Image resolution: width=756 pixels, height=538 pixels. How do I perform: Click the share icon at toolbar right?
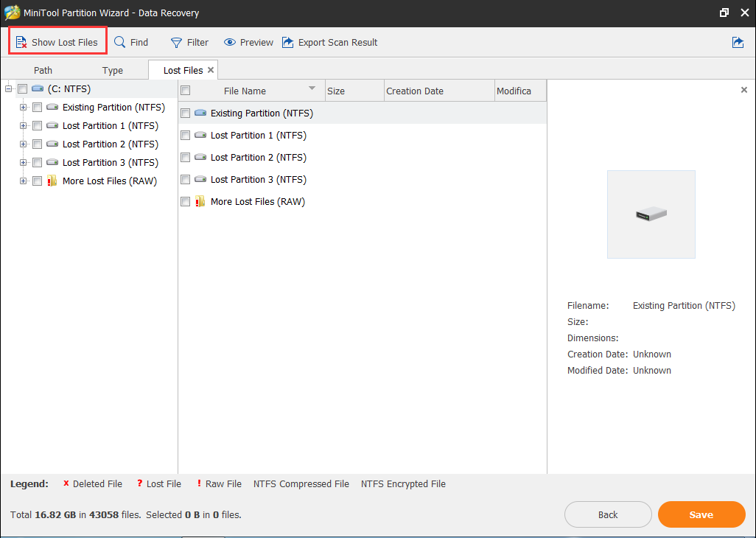point(738,43)
